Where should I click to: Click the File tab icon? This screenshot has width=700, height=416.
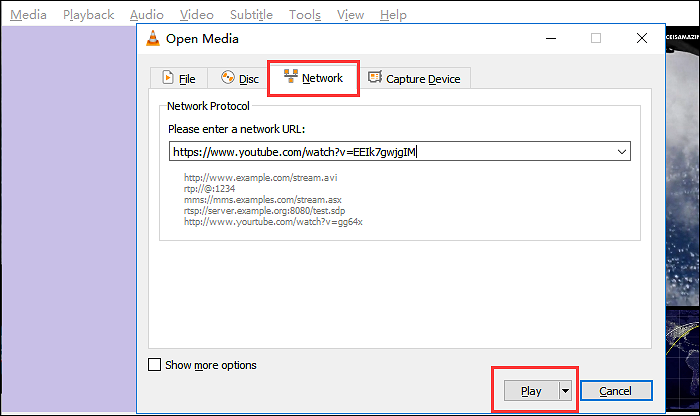tap(166, 79)
